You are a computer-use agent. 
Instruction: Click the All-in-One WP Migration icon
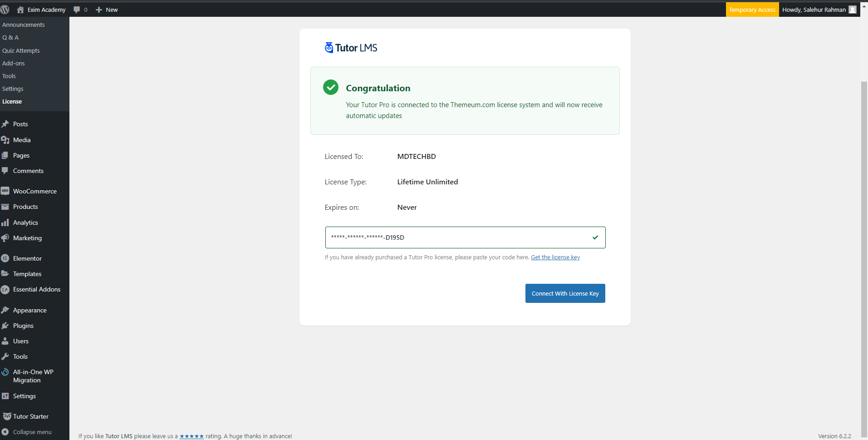[x=5, y=372]
